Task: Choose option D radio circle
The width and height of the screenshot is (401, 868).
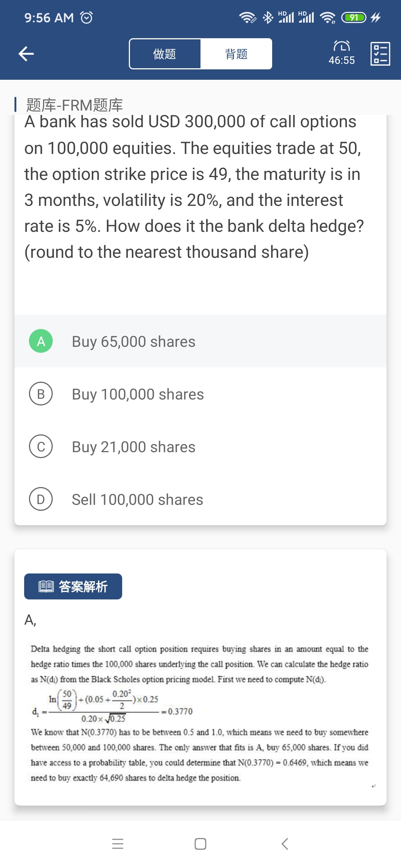Action: (x=41, y=499)
